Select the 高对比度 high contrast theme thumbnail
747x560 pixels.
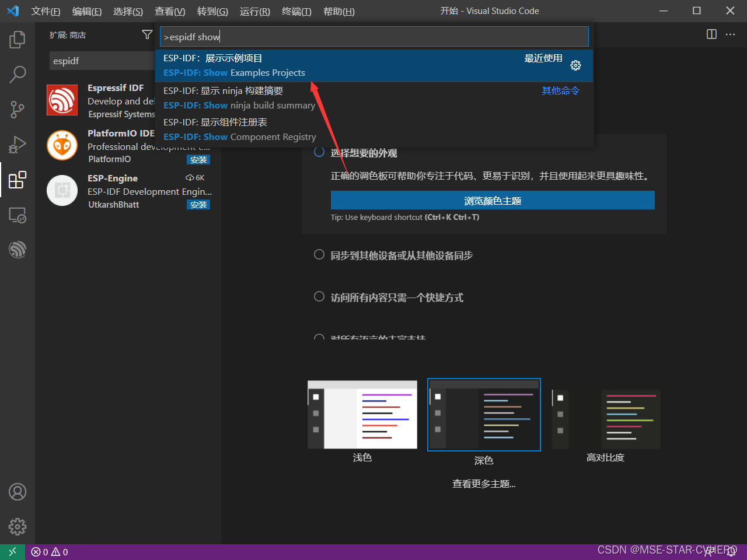(x=606, y=419)
